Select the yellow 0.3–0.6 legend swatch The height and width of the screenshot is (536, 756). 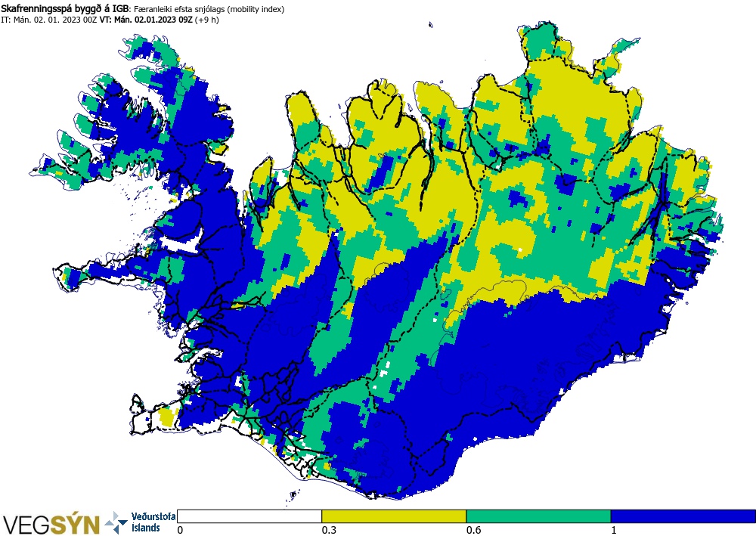(x=394, y=516)
